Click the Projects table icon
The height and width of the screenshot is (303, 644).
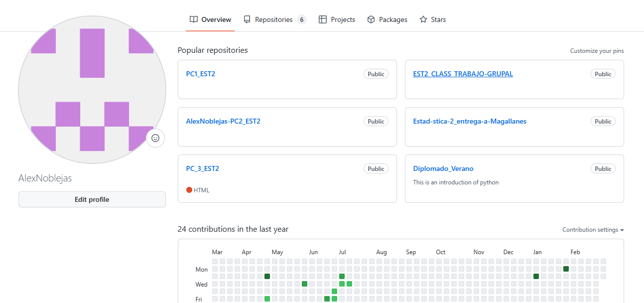tap(323, 19)
